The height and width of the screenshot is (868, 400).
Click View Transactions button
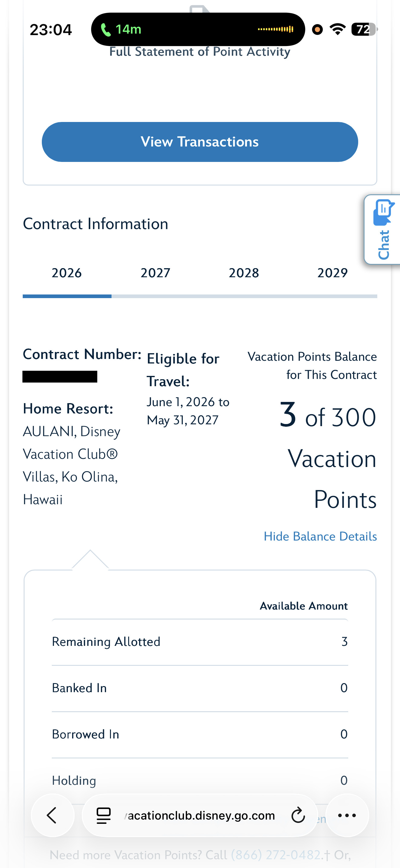pyautogui.click(x=200, y=142)
